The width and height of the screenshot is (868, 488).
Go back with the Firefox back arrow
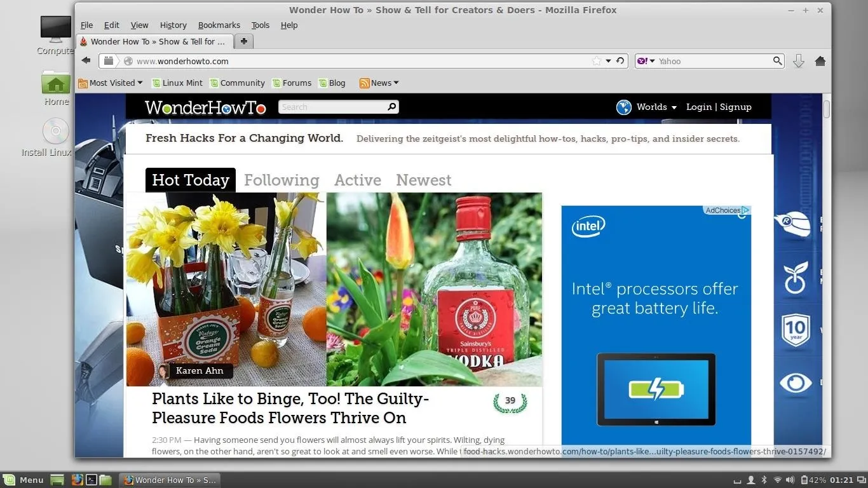(86, 61)
